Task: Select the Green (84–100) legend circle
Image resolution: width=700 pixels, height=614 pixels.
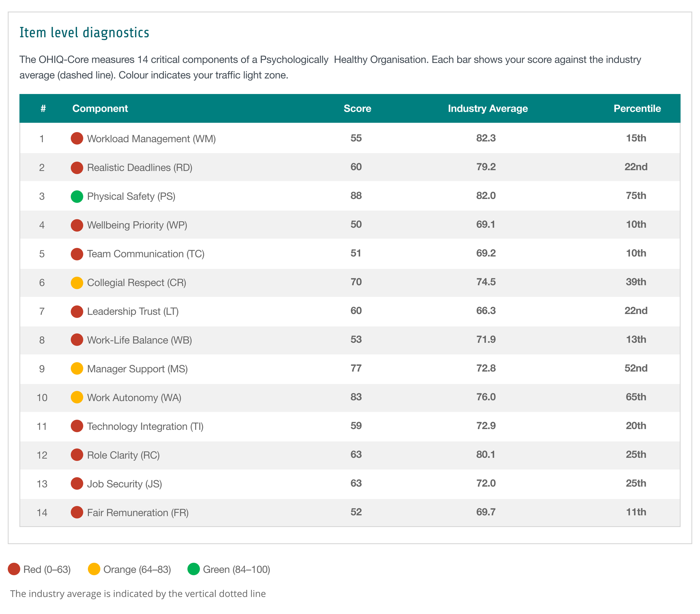Action: tap(194, 569)
